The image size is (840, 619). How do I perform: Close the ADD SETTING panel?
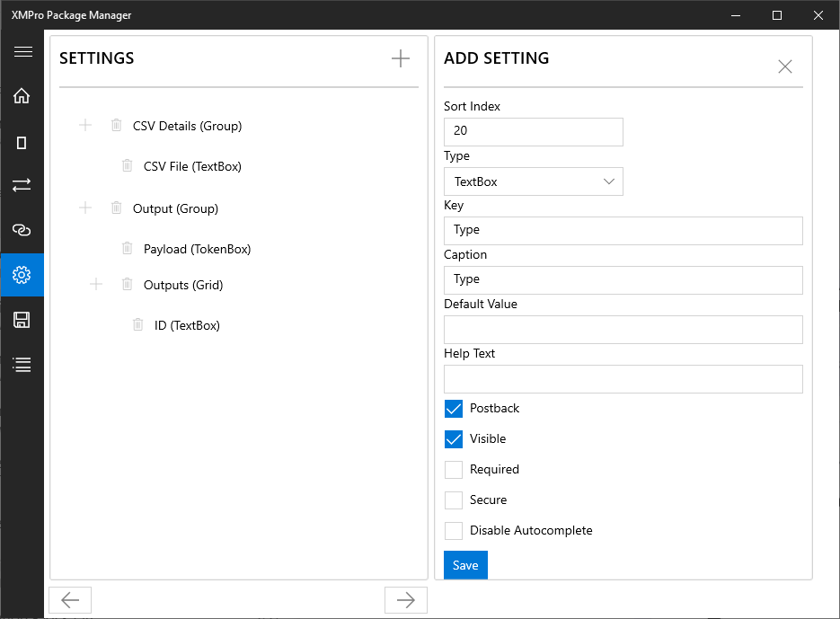pyautogui.click(x=784, y=66)
